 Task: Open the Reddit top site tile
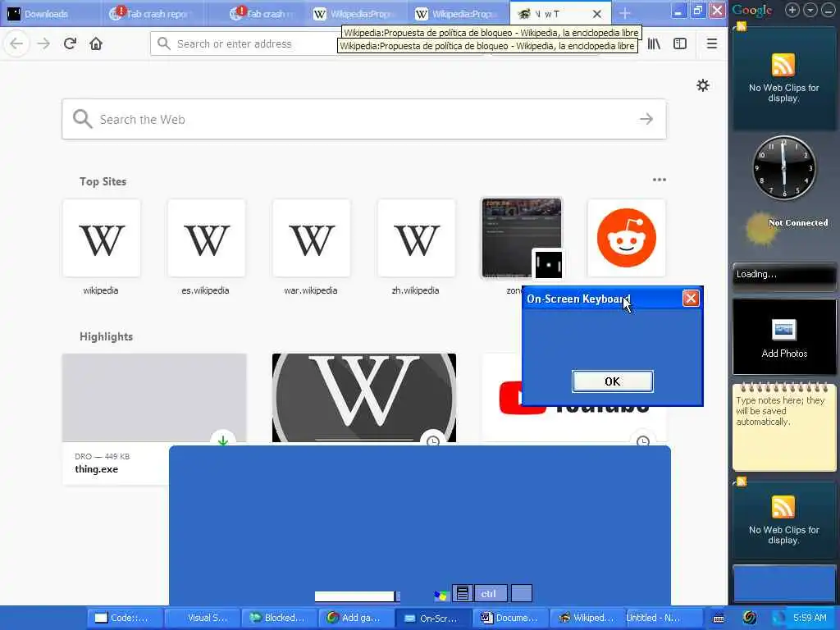pyautogui.click(x=626, y=238)
